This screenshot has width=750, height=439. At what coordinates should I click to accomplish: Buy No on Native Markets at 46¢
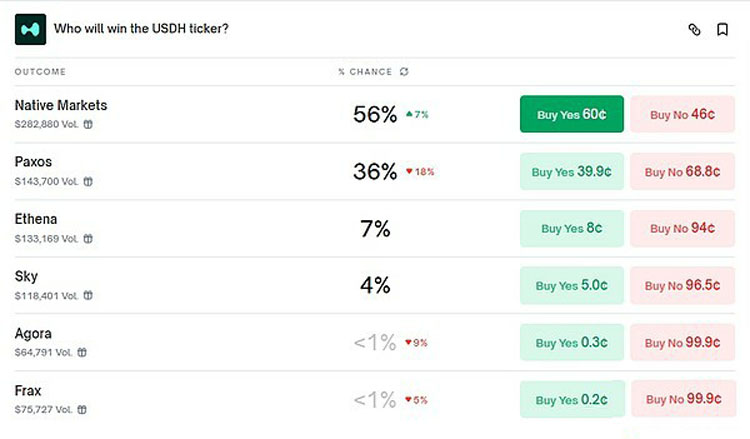[x=682, y=114]
